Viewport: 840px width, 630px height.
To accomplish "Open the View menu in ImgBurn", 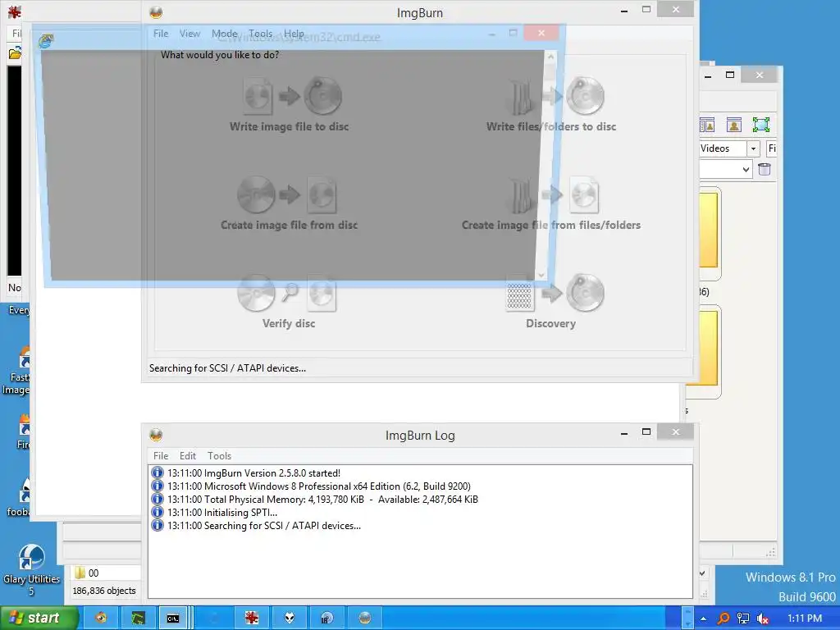I will [x=189, y=33].
